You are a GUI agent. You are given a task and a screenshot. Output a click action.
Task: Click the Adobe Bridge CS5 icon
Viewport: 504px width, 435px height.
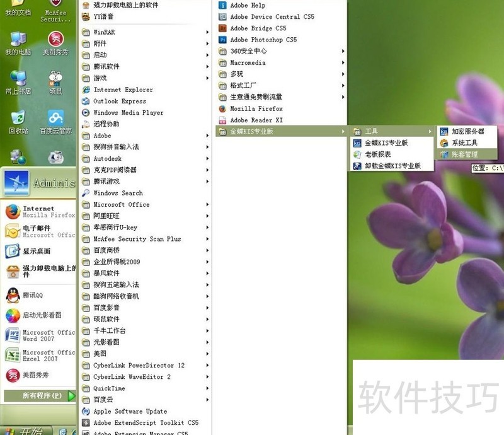point(222,28)
